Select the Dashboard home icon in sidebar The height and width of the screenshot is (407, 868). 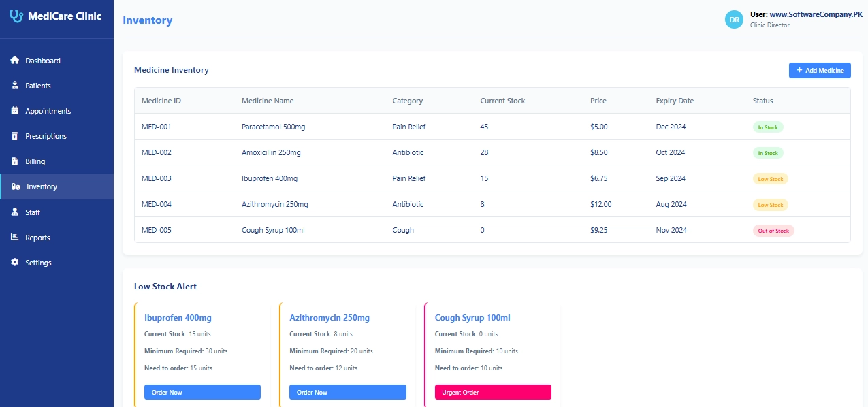click(x=14, y=60)
